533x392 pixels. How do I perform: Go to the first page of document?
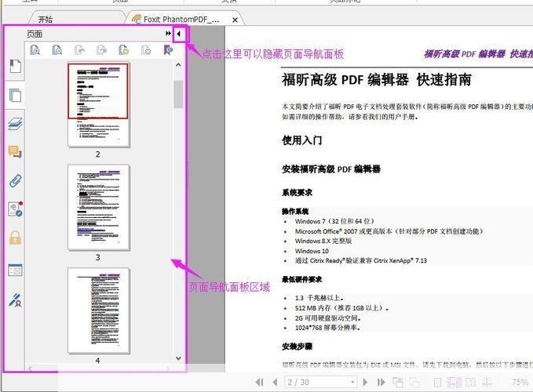[259, 382]
